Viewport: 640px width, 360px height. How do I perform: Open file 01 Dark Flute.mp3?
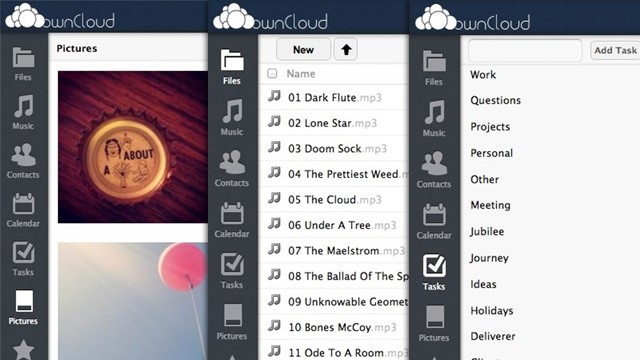point(335,98)
